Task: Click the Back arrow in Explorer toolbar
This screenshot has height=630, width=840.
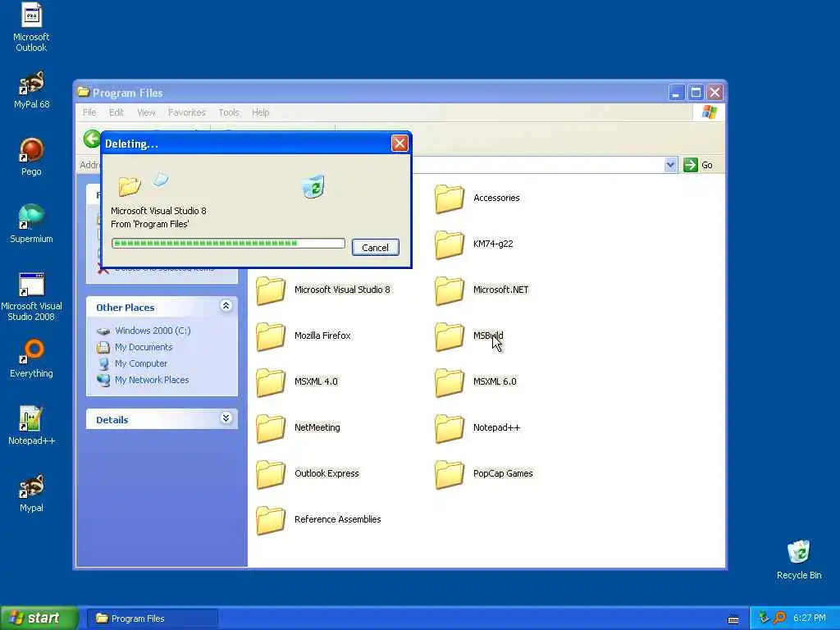Action: (x=92, y=139)
